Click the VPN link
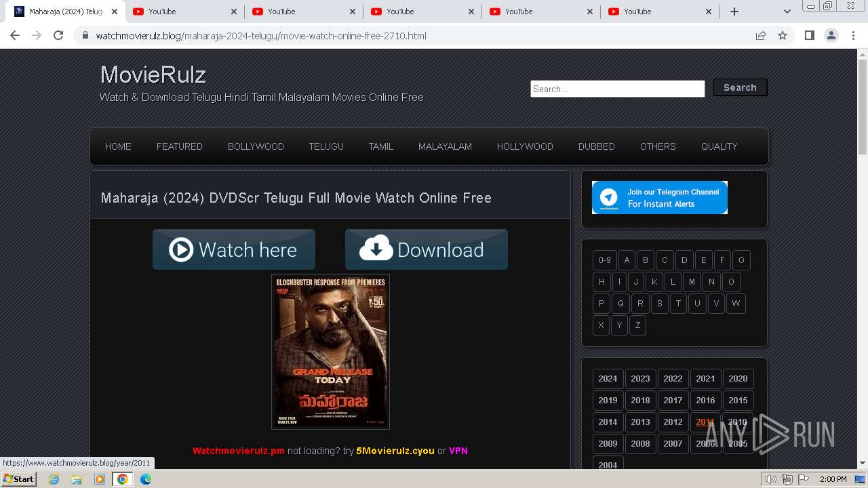The height and width of the screenshot is (488, 868). point(458,451)
